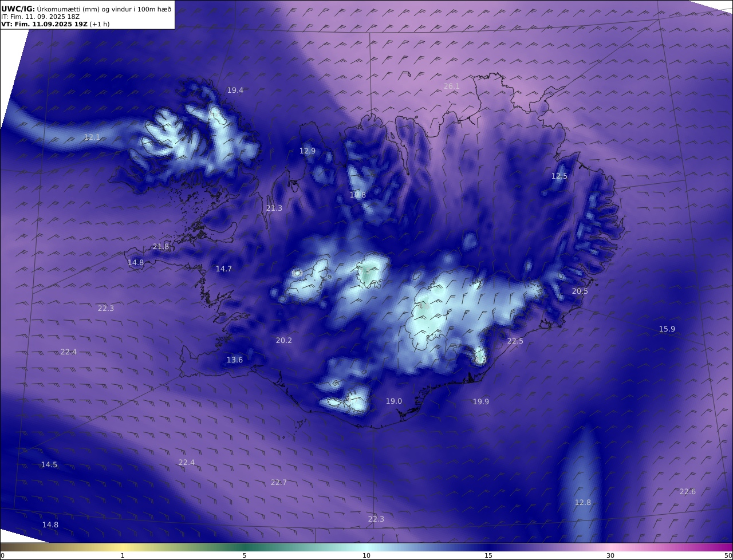Click the 14.5 value label
The image size is (733, 560).
pyautogui.click(x=49, y=464)
